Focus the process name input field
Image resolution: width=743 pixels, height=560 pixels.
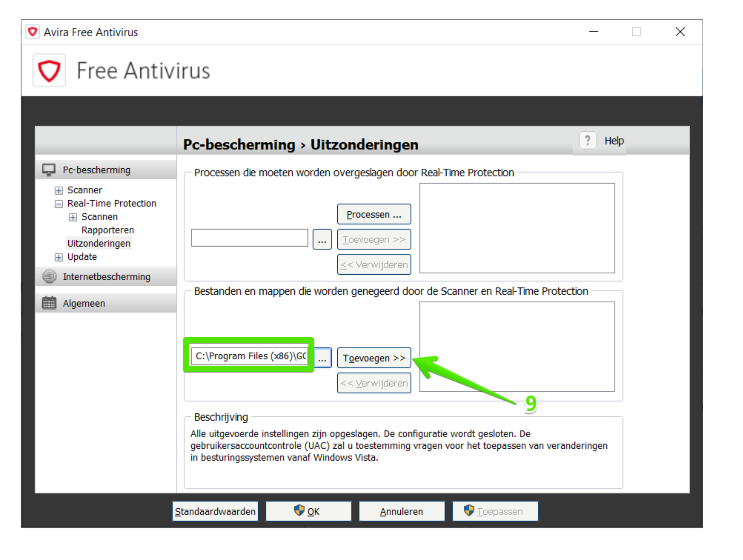(249, 238)
